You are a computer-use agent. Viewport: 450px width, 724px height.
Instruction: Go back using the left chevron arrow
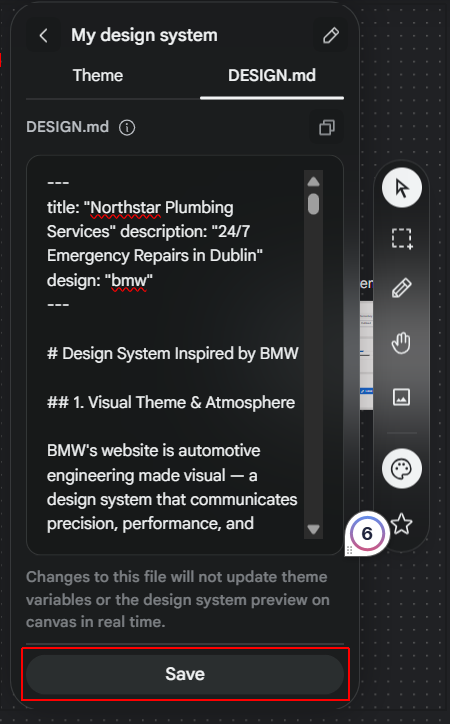(44, 36)
